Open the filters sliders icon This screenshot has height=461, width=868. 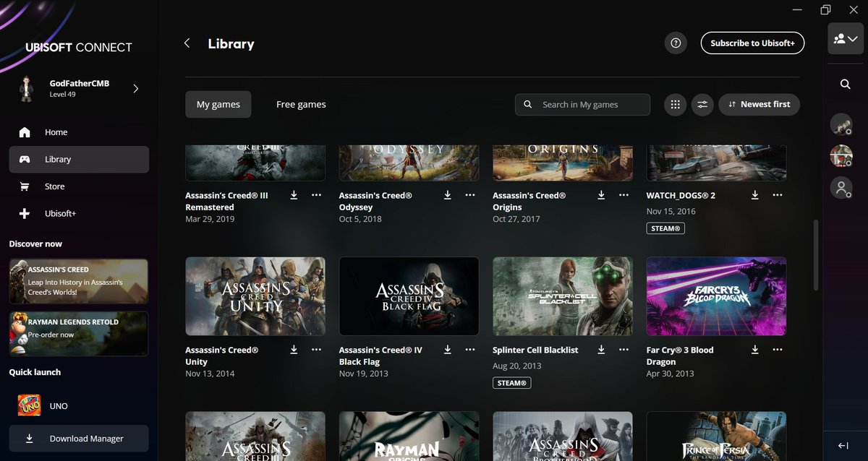click(702, 104)
